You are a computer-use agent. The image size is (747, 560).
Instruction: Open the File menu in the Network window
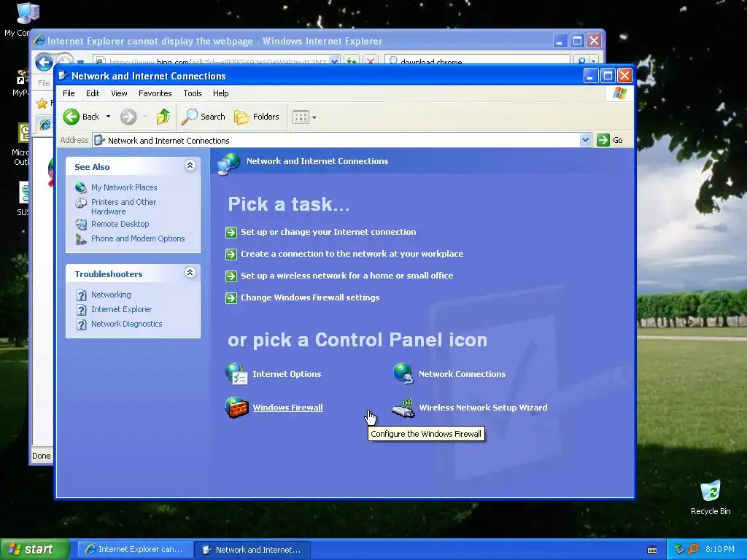pos(69,93)
